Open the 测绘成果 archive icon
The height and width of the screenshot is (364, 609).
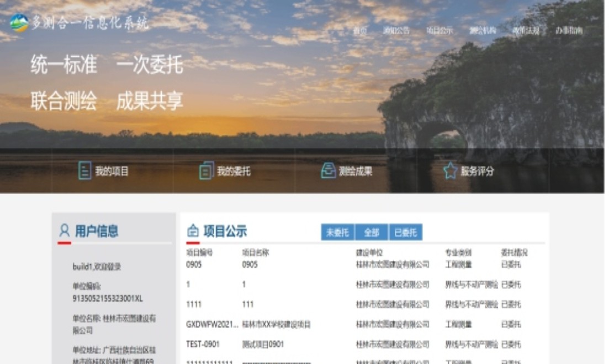328,171
